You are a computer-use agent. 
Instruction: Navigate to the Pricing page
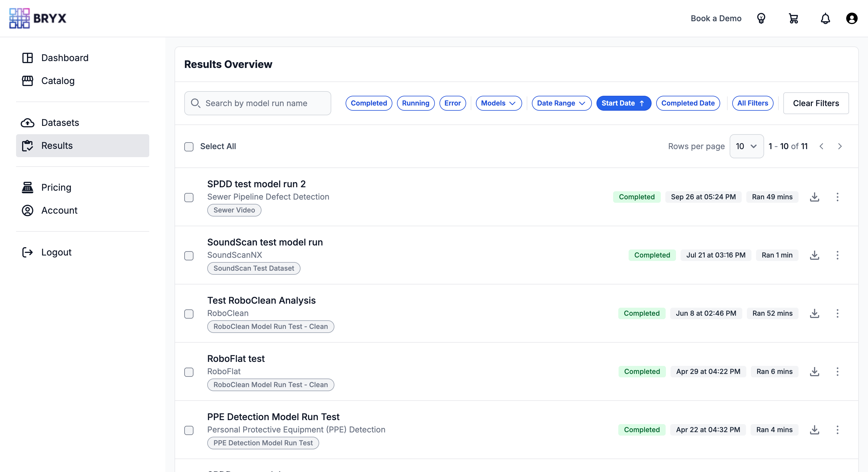click(x=56, y=187)
